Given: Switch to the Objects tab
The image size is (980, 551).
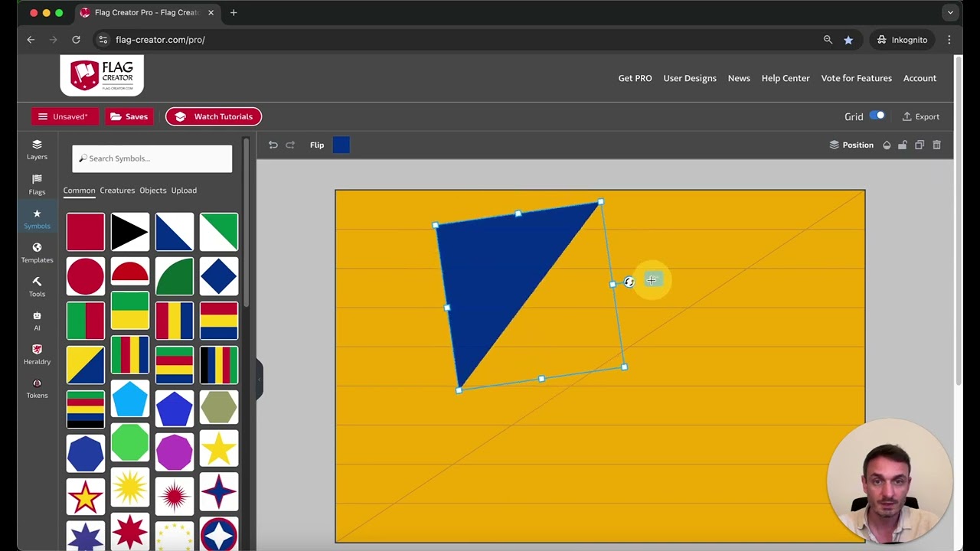Looking at the screenshot, I should [153, 191].
